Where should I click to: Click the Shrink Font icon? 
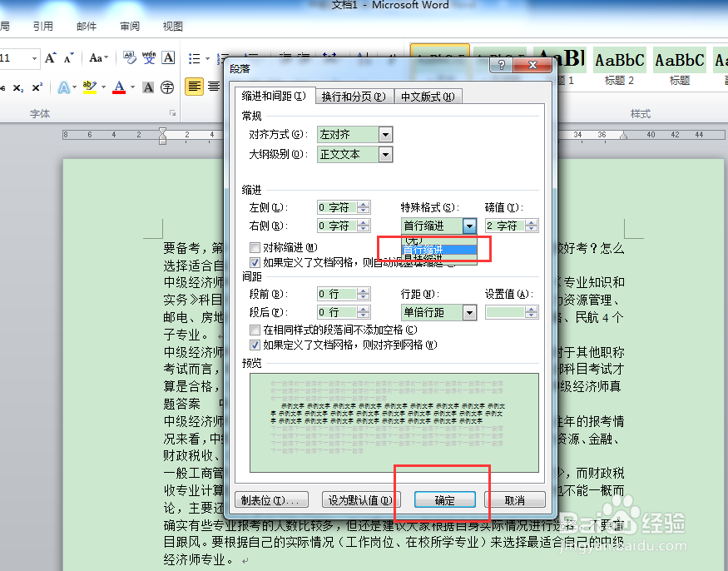pos(69,58)
